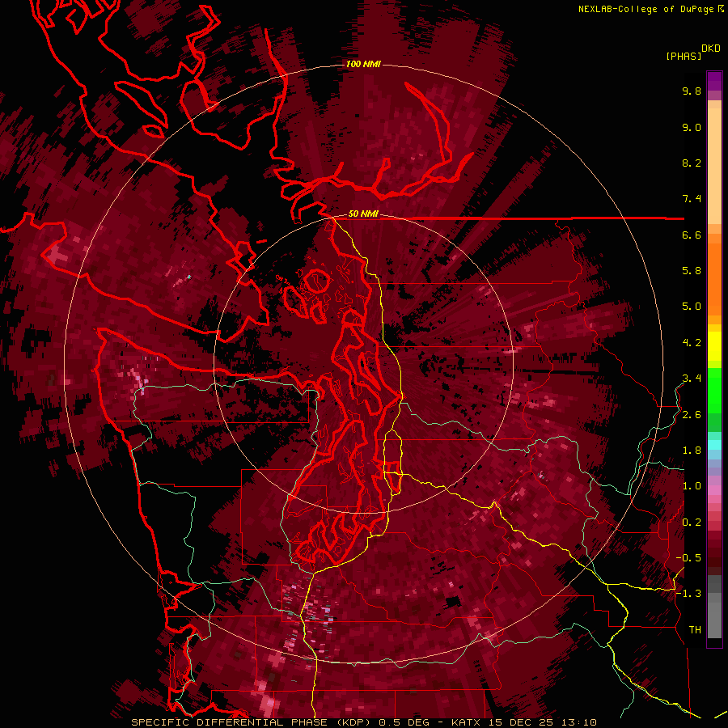Click the (KDP) abbreviation in caption
Viewport: 728px width, 728px height.
point(352,722)
